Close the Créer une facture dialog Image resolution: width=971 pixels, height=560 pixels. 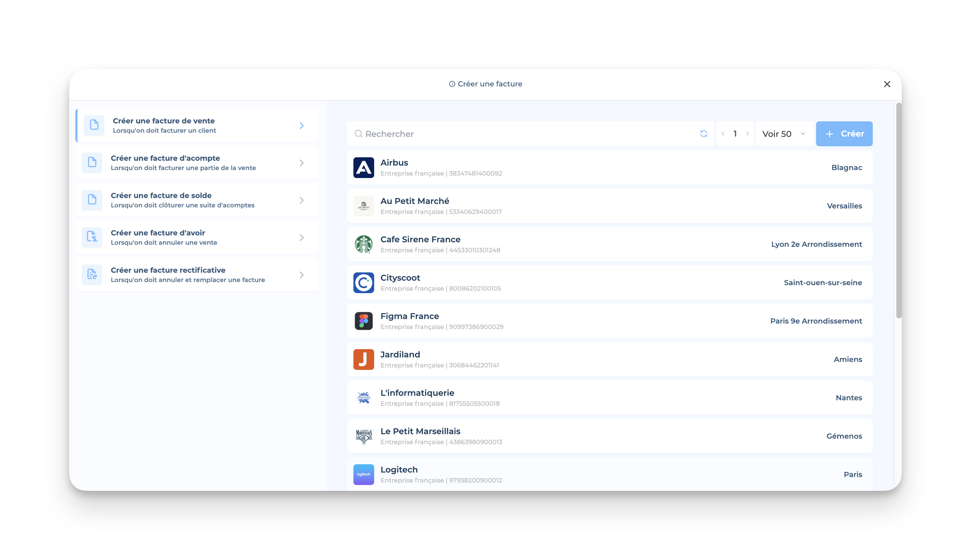point(887,84)
